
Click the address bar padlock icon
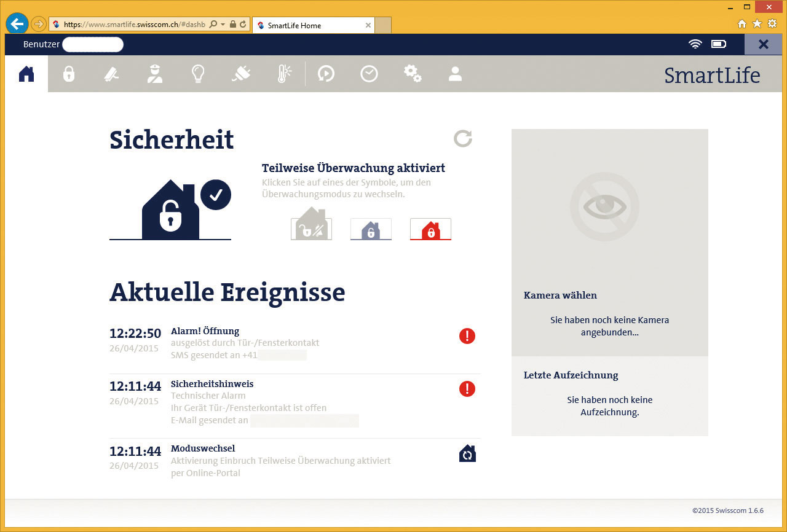tap(233, 25)
